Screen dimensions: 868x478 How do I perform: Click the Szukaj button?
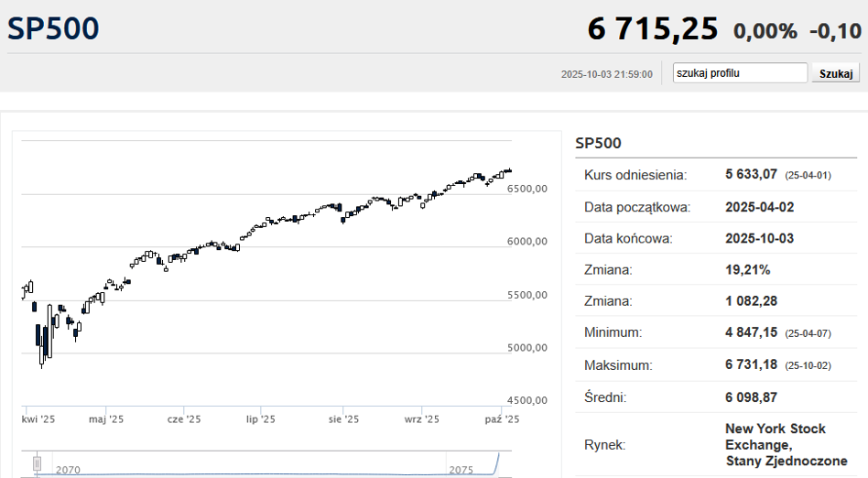835,73
